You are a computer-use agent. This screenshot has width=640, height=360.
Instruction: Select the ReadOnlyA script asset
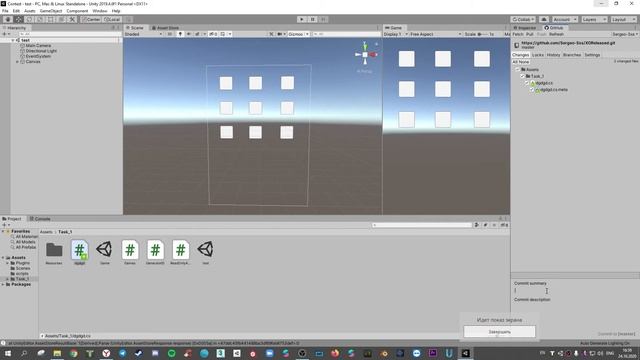[180, 253]
